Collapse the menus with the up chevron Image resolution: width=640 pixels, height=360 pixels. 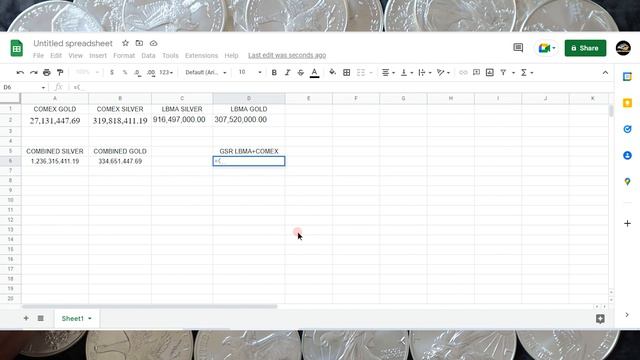pos(605,73)
